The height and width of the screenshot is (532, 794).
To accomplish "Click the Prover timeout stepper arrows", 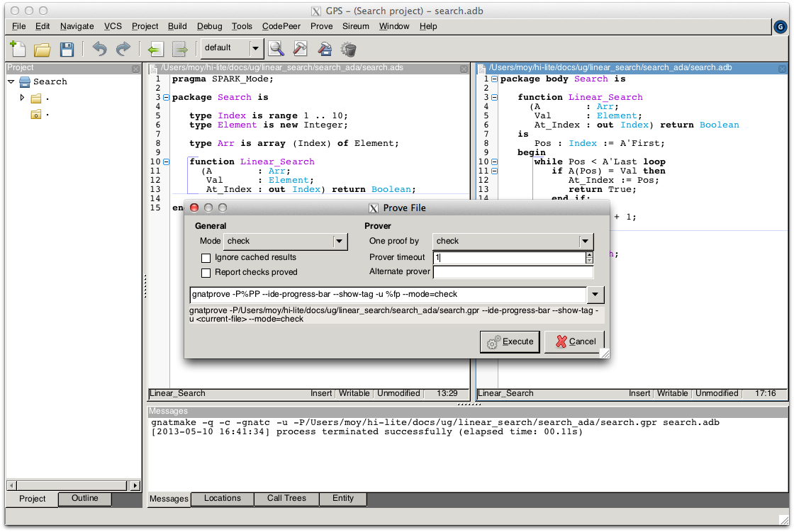I will pos(589,258).
